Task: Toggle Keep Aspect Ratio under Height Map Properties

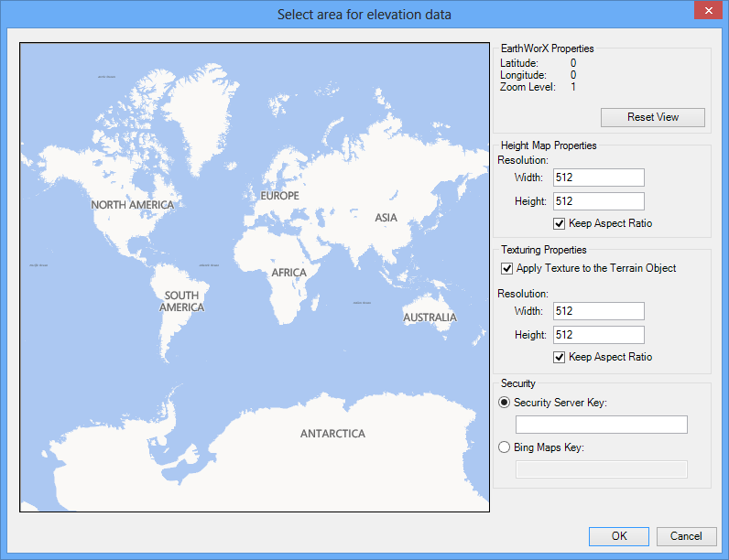Action: 560,223
